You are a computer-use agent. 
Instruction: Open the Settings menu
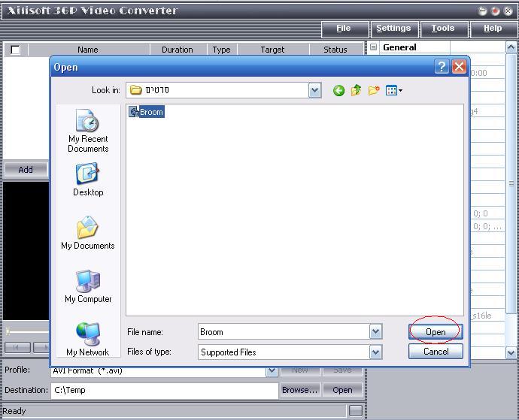pyautogui.click(x=393, y=29)
